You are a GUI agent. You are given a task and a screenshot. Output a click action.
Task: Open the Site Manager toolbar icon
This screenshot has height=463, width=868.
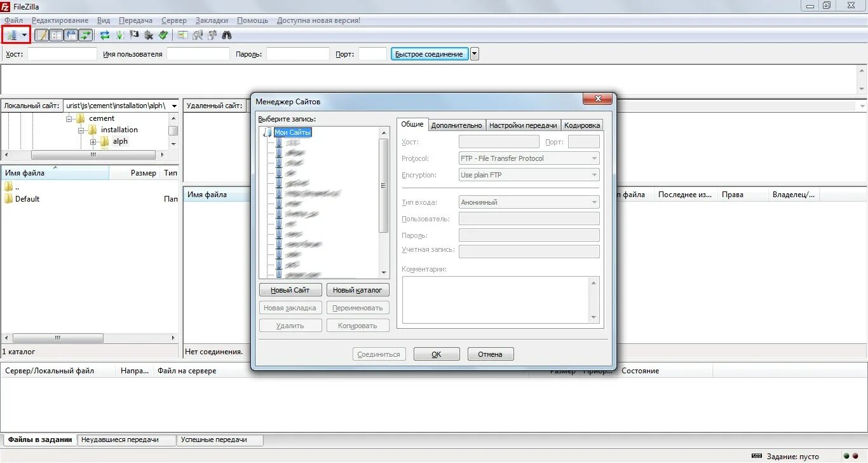(x=11, y=35)
